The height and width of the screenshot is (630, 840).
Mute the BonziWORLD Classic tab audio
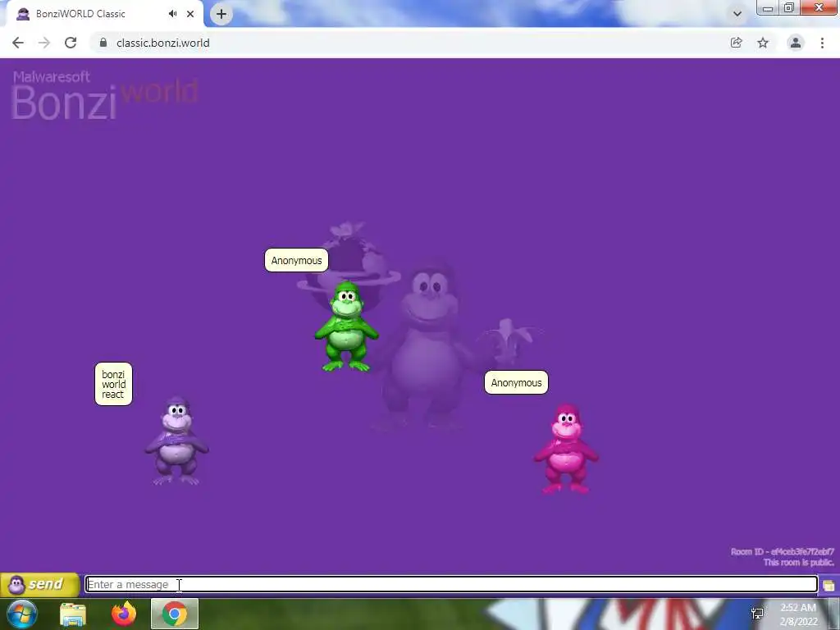[x=172, y=14]
